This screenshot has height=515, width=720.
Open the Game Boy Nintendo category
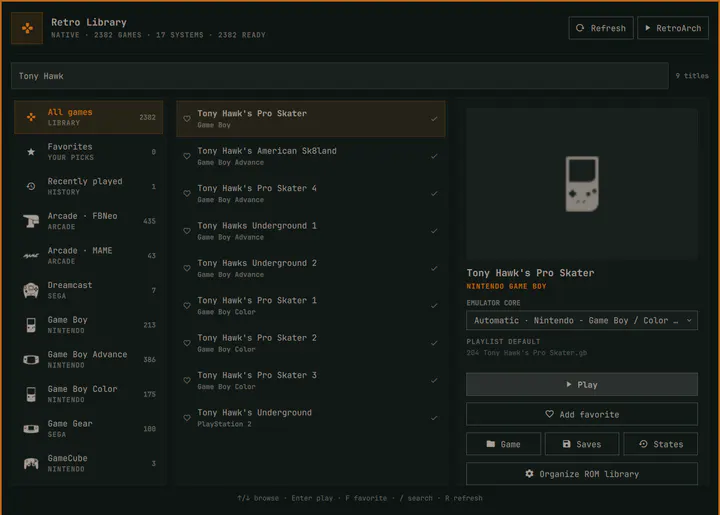point(89,325)
